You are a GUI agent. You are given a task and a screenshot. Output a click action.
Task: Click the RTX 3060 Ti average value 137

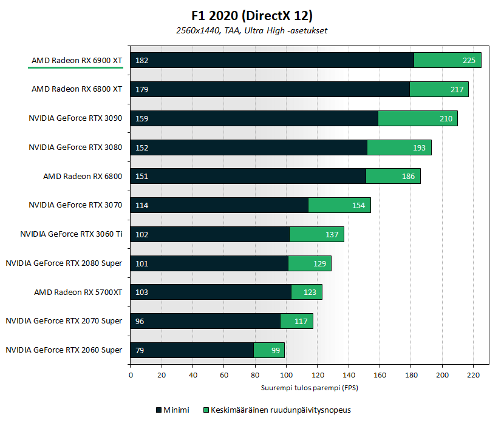(332, 234)
